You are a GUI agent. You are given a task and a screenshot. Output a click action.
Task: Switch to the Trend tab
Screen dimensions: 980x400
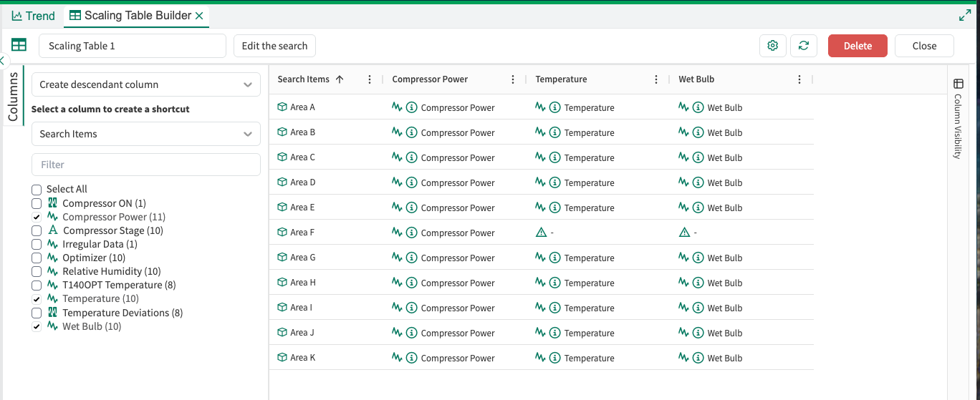tap(34, 16)
